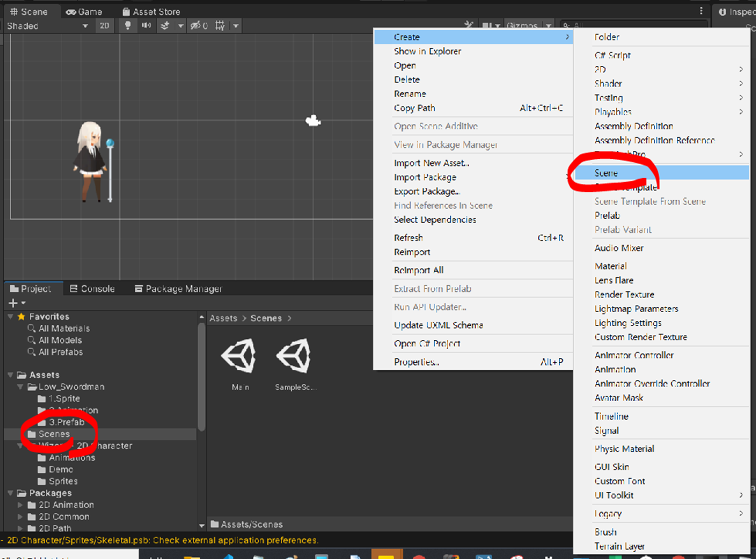Switch to the Game tab
Viewport: 756px width, 559px height.
click(x=84, y=12)
